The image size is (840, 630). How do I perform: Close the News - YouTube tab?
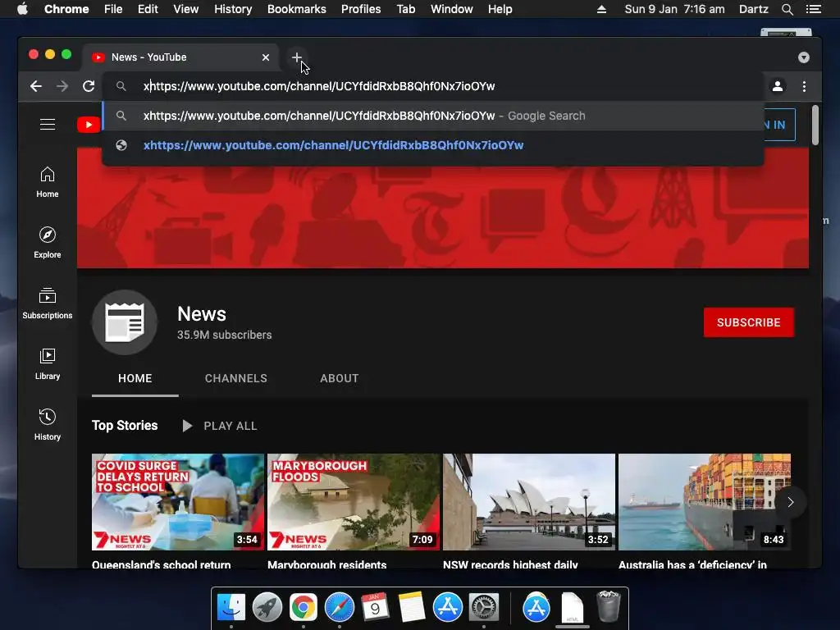[x=266, y=57]
